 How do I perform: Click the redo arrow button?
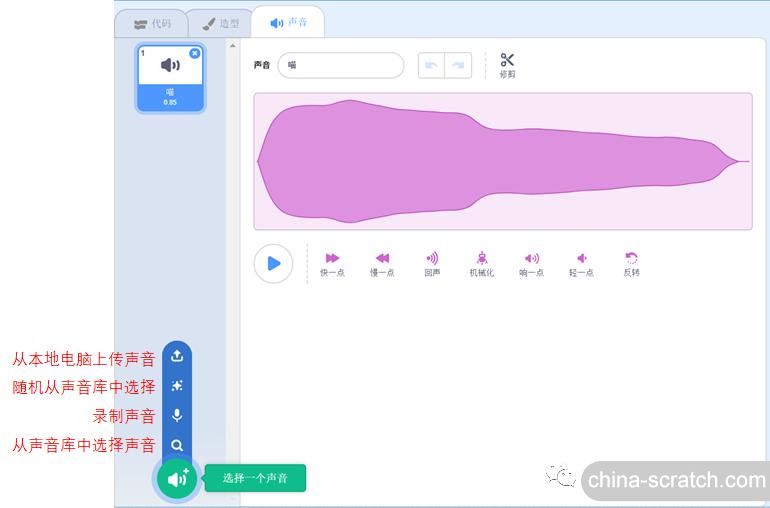click(458, 65)
